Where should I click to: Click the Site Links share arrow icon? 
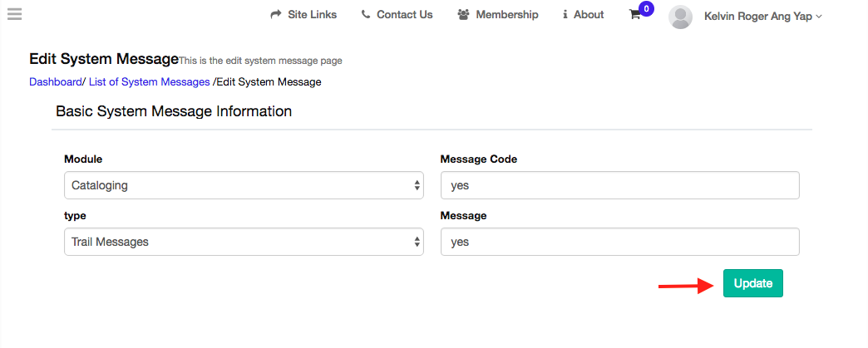click(x=277, y=15)
